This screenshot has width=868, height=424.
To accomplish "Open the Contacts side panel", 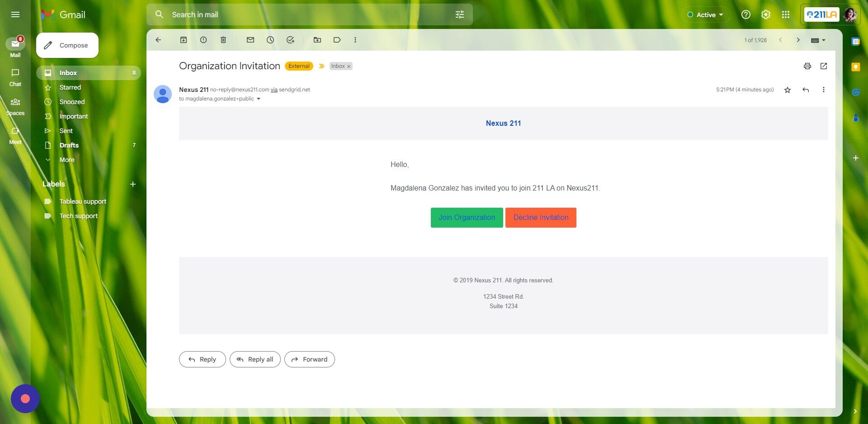I will point(856,118).
